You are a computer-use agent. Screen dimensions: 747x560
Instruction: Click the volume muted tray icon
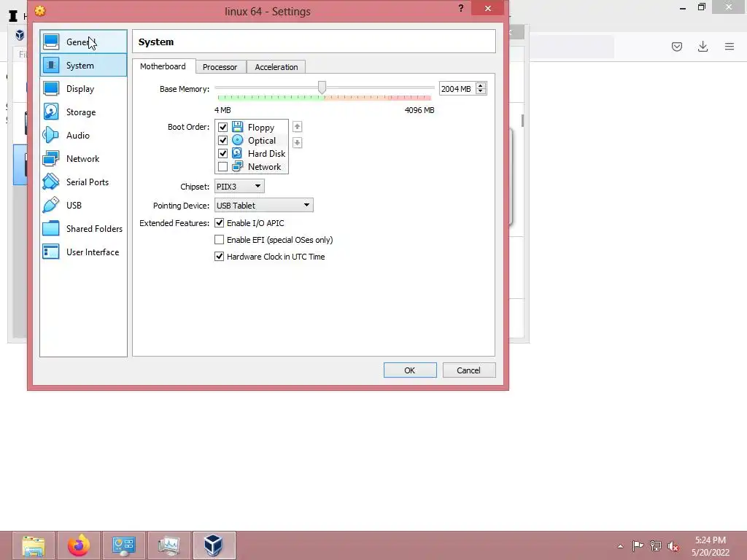coord(673,546)
